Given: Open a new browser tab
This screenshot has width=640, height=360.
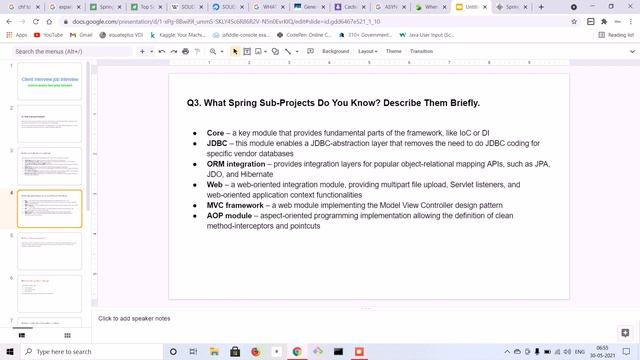Looking at the screenshot, I should click(541, 7).
